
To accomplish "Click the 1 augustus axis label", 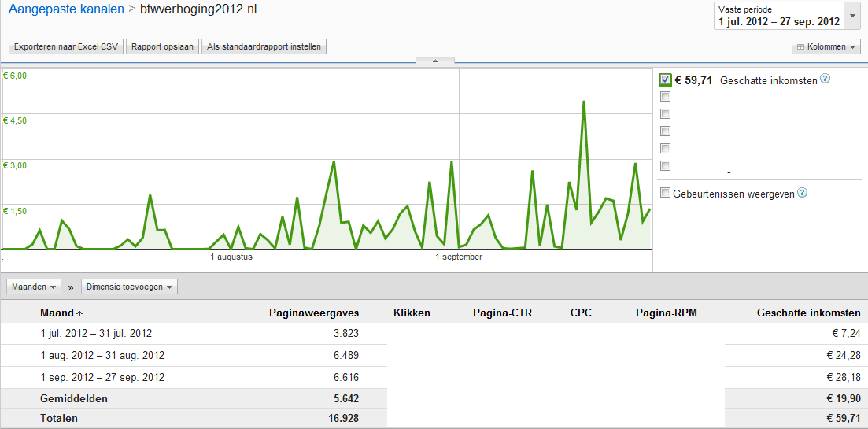I will pos(231,257).
